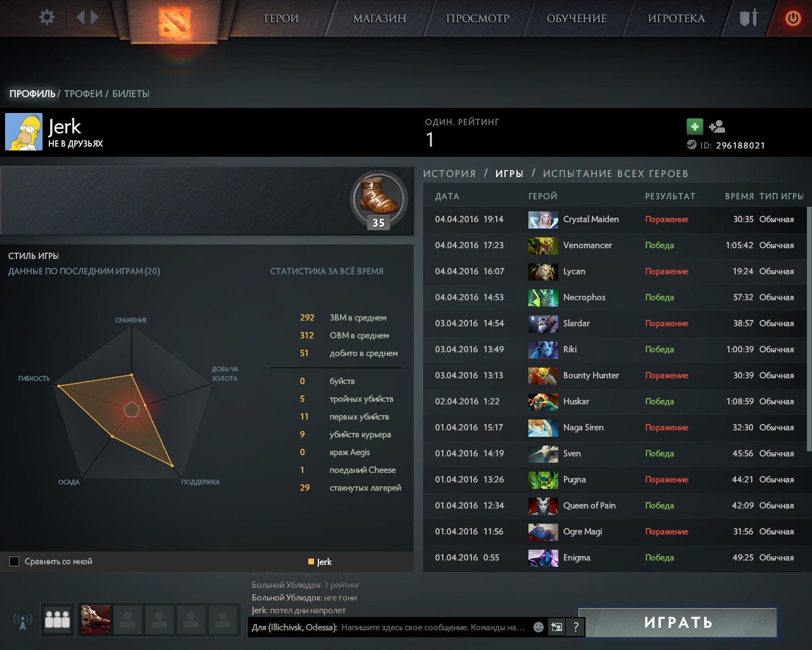Click the invite to party person icon

point(717,127)
